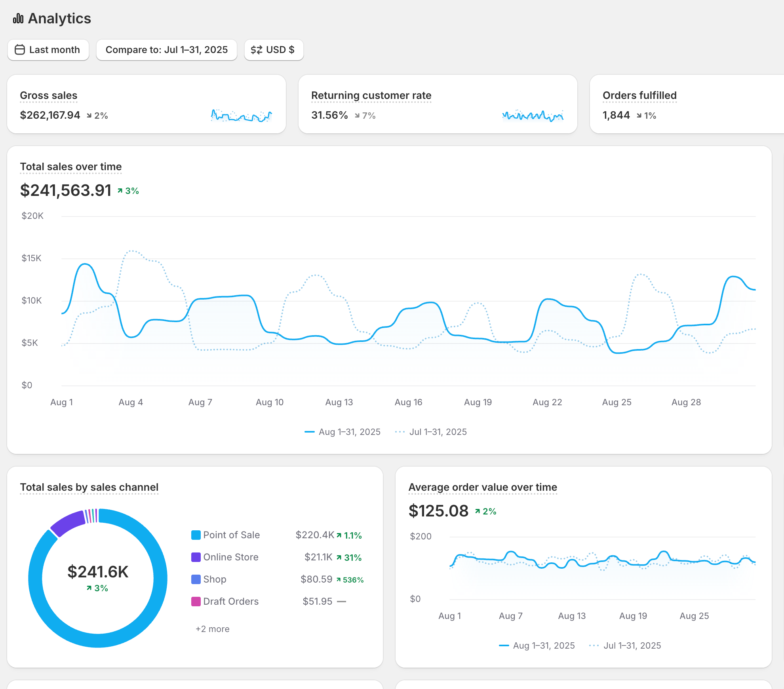This screenshot has height=689, width=784.
Task: Open Total sales by sales channel report
Action: coord(89,487)
